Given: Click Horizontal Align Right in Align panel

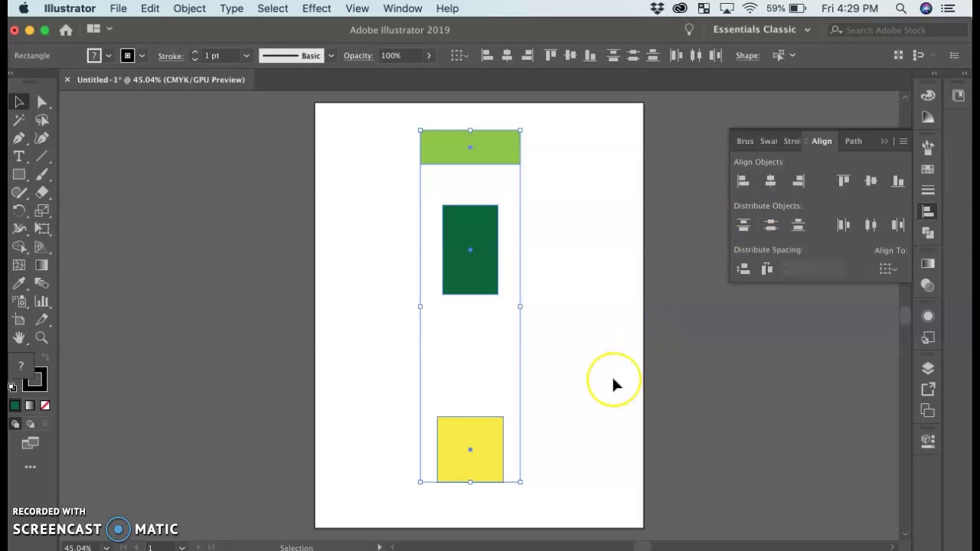Looking at the screenshot, I should (x=798, y=181).
